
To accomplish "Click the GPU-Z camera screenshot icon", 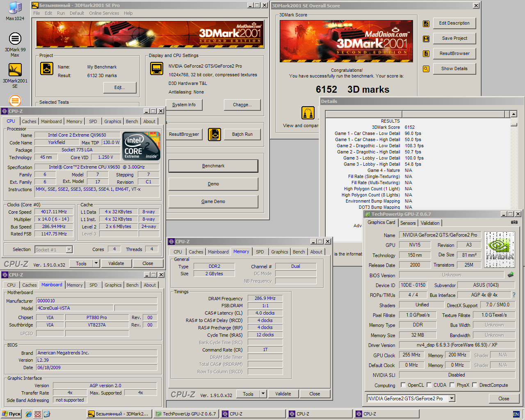I will pyautogui.click(x=514, y=222).
